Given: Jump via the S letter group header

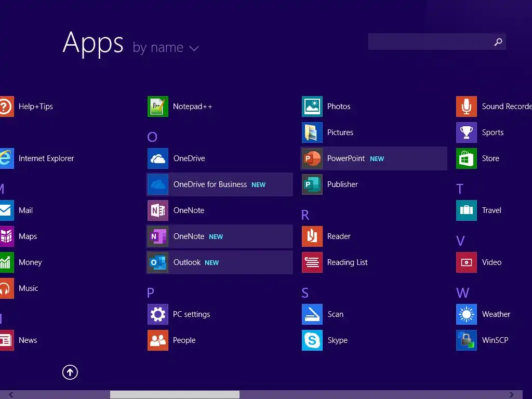Looking at the screenshot, I should 305,292.
